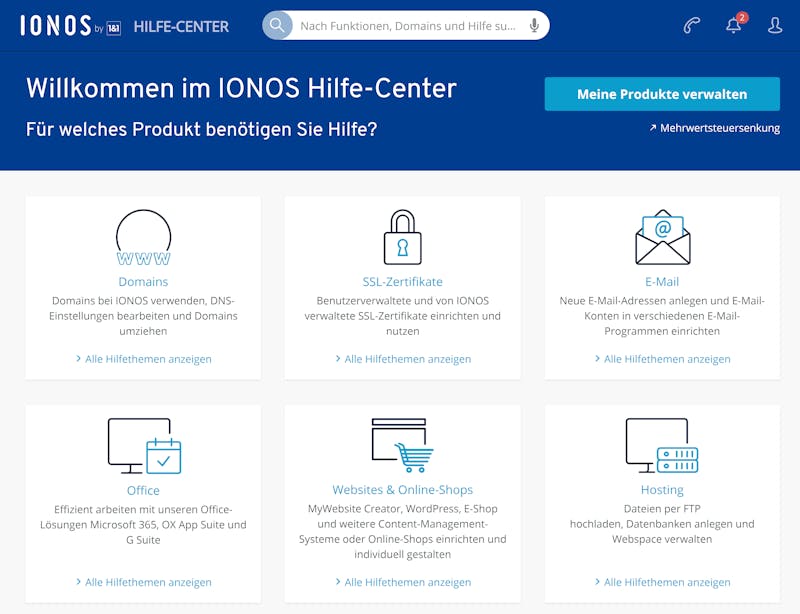Screen dimensions: 800x614
Task: Show all help topics for Domains
Action: pyautogui.click(x=143, y=359)
